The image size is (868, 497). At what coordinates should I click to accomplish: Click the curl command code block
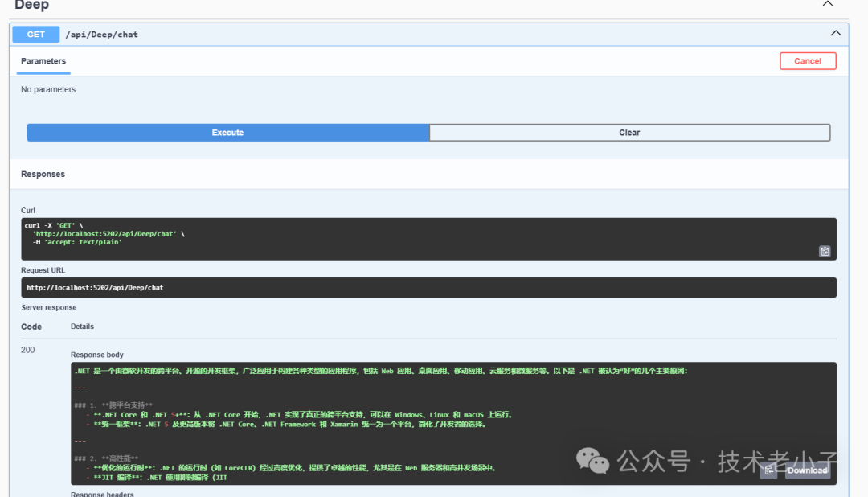[428, 239]
